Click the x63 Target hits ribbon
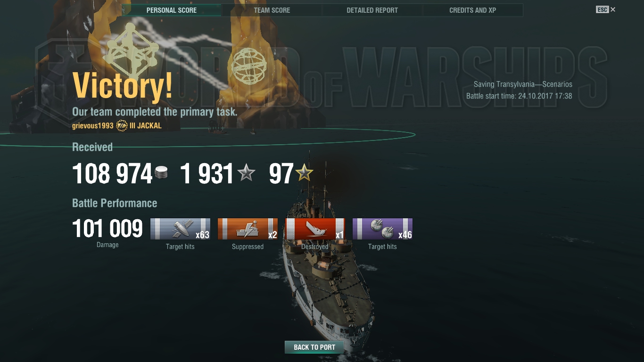The width and height of the screenshot is (644, 362). 180,229
